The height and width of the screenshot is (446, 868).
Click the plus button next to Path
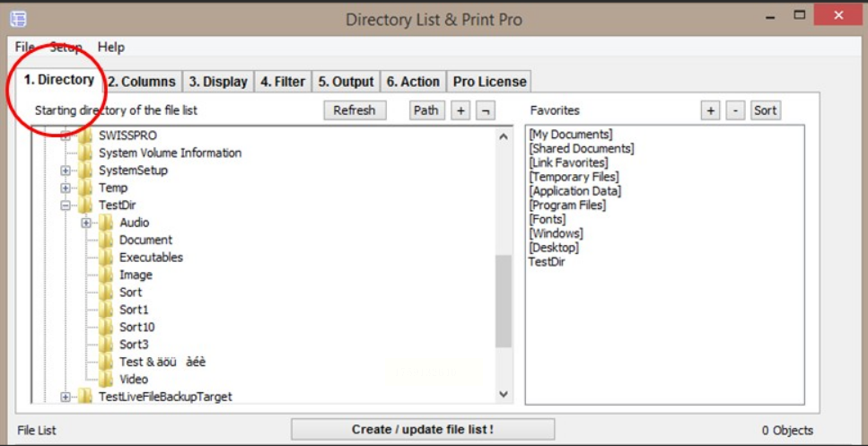pos(460,110)
